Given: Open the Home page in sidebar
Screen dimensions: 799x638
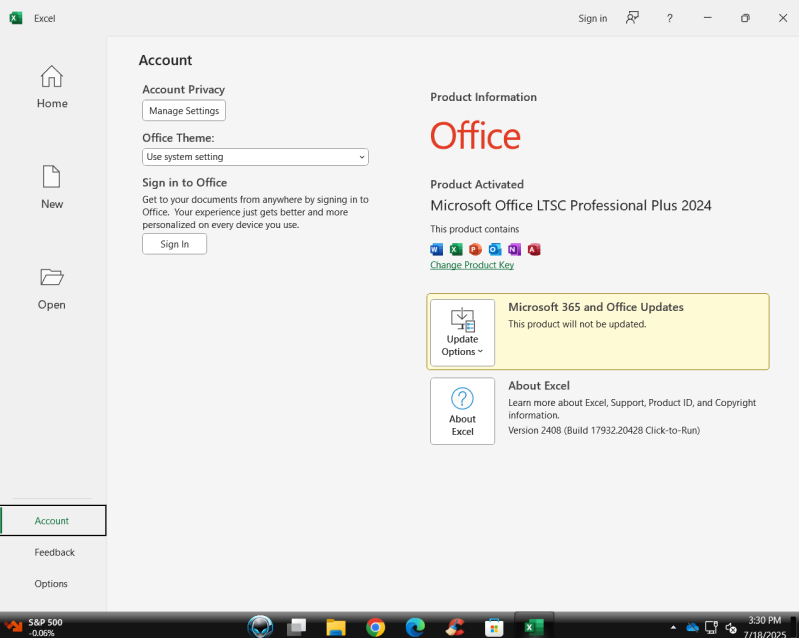Looking at the screenshot, I should tap(52, 87).
